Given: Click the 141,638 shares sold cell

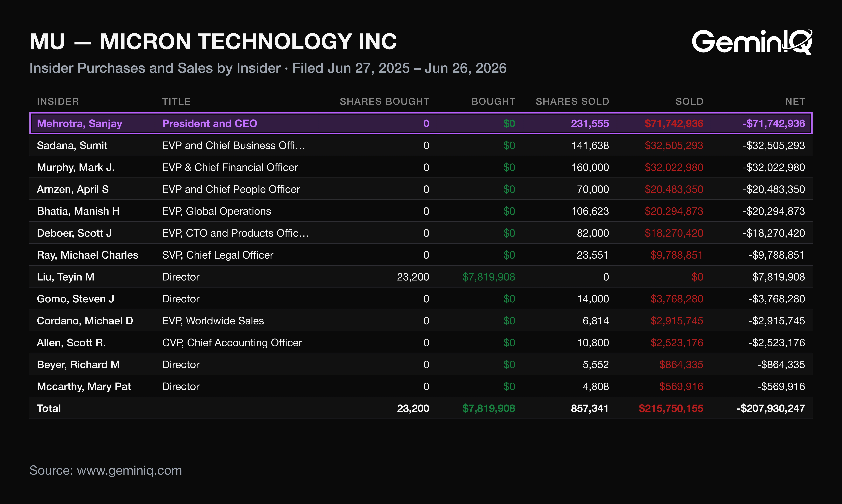Looking at the screenshot, I should pyautogui.click(x=590, y=145).
